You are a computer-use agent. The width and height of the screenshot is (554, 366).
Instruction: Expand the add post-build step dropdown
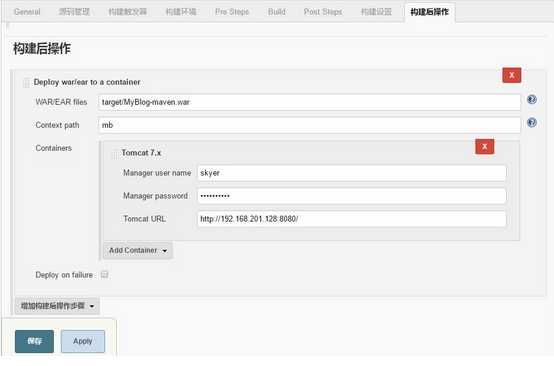coord(57,306)
